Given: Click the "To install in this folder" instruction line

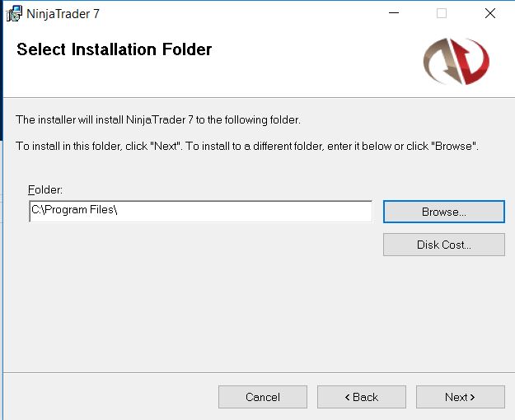Looking at the screenshot, I should [x=247, y=146].
